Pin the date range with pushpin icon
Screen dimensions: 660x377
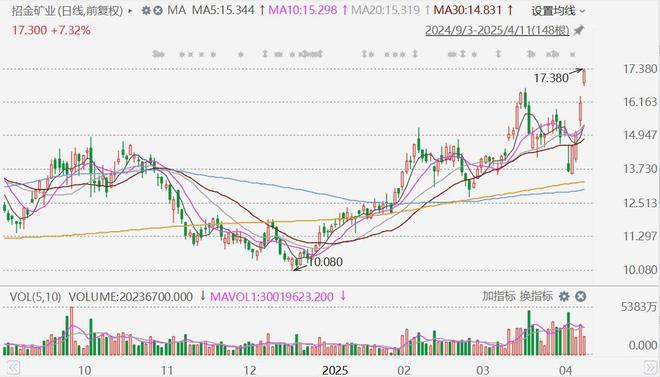(x=579, y=30)
